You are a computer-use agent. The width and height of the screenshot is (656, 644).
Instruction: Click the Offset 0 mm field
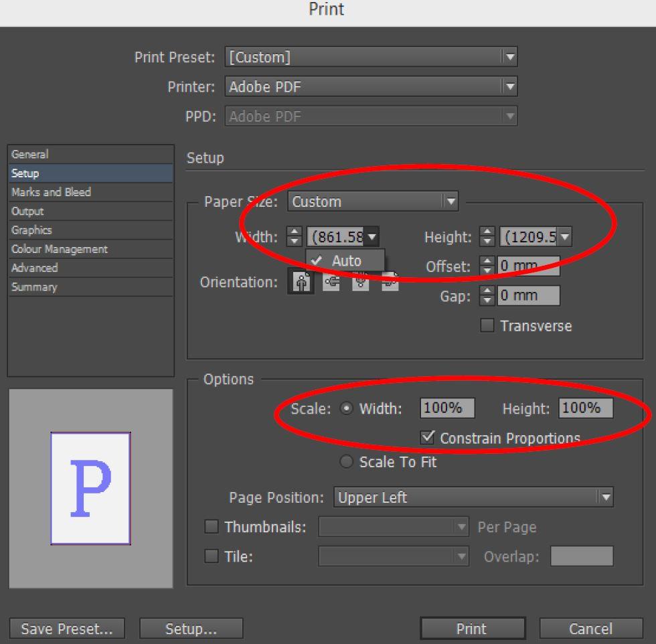click(528, 265)
